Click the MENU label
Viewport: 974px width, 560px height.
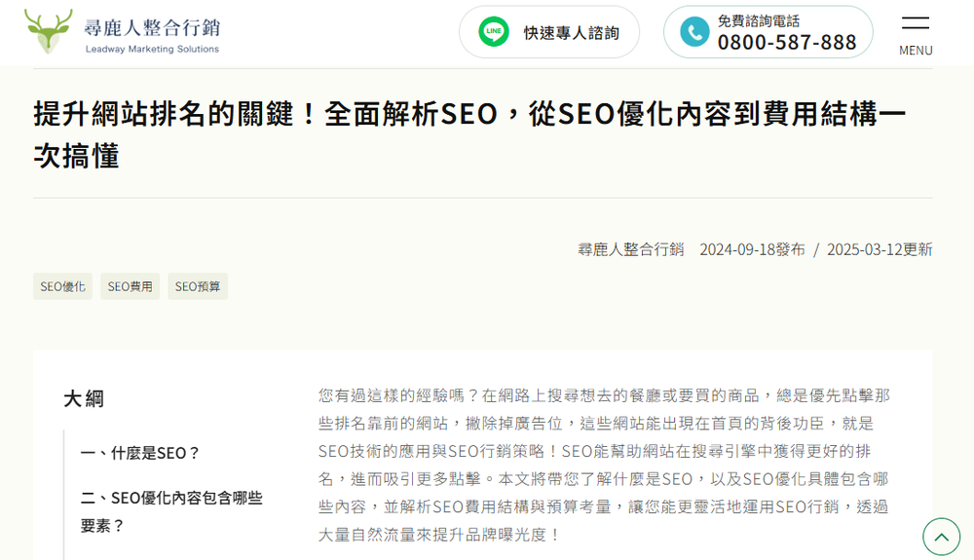[x=915, y=51]
